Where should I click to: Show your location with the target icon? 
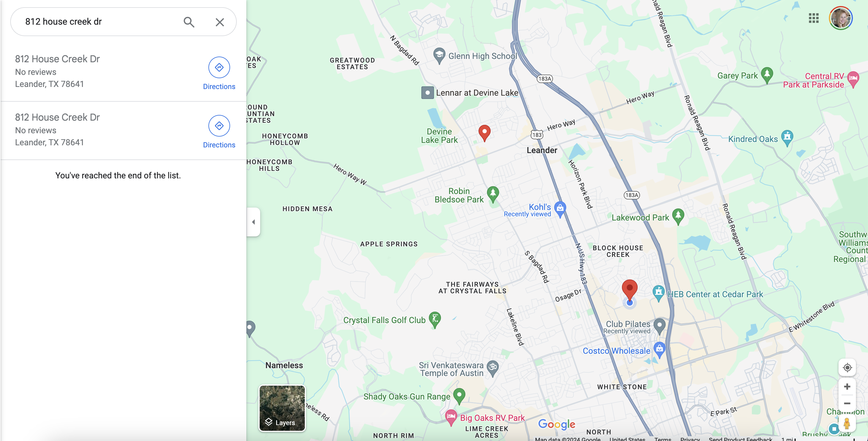[847, 367]
